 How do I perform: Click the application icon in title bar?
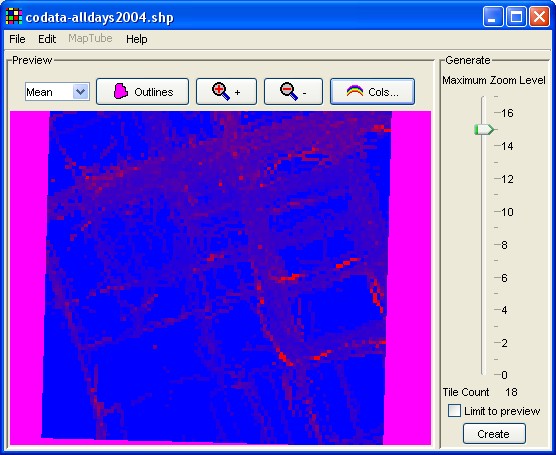pyautogui.click(x=14, y=16)
